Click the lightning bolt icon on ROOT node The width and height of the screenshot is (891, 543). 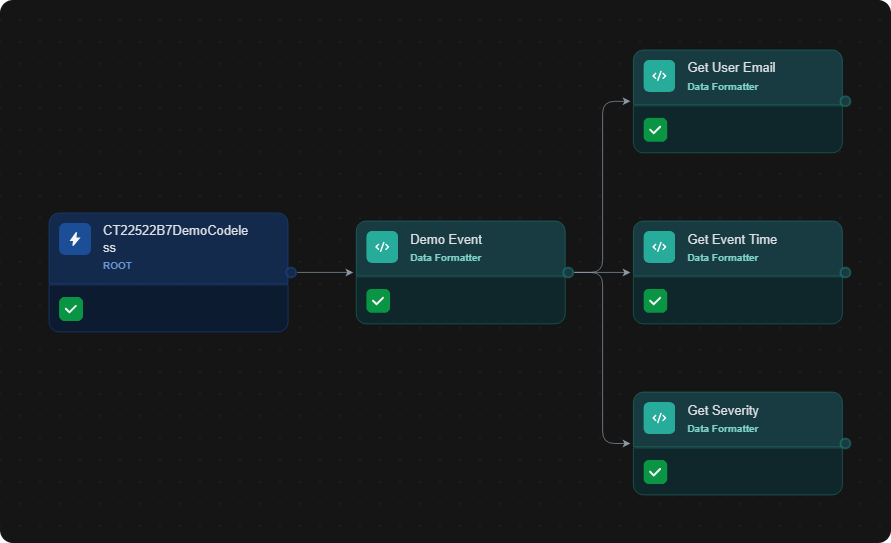tap(75, 239)
